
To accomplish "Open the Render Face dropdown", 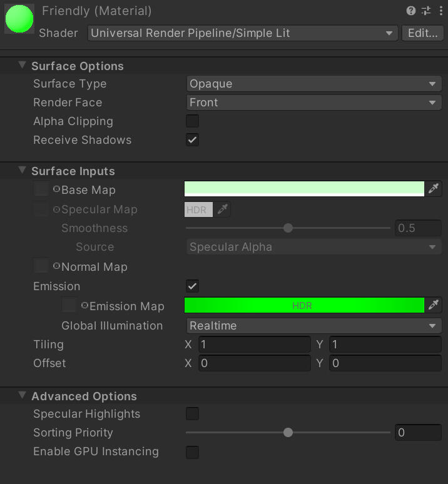I will point(313,103).
